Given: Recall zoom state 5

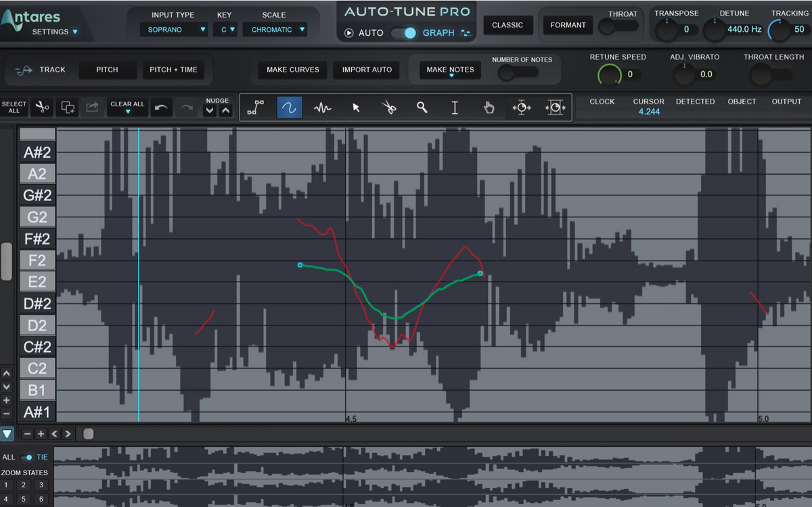Looking at the screenshot, I should 24,500.
